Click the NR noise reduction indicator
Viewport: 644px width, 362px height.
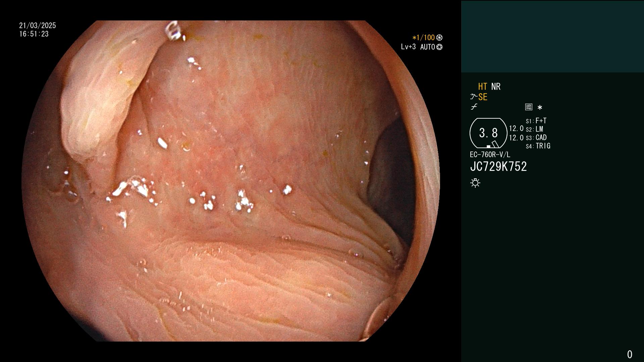[496, 86]
